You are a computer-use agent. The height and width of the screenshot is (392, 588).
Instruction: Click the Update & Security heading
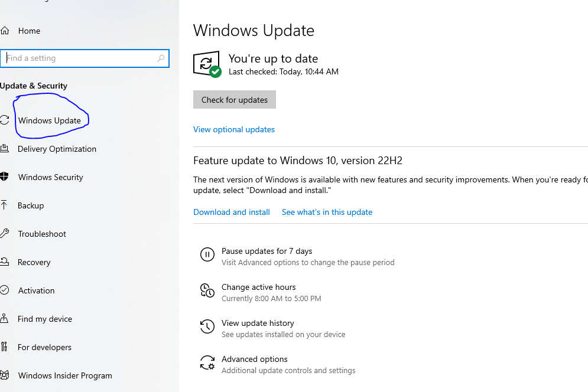pyautogui.click(x=34, y=86)
